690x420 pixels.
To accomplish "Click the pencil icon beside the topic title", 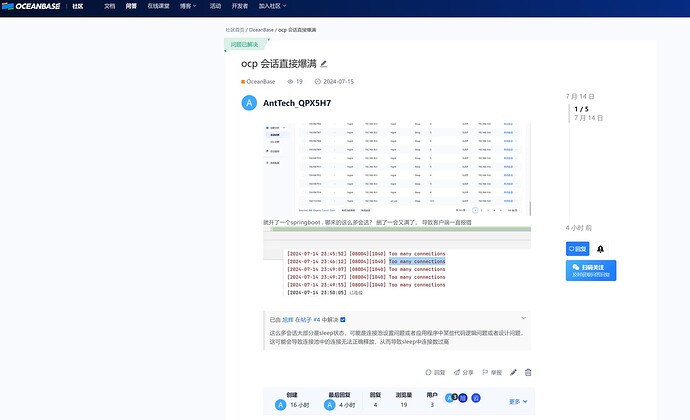I will [x=323, y=64].
